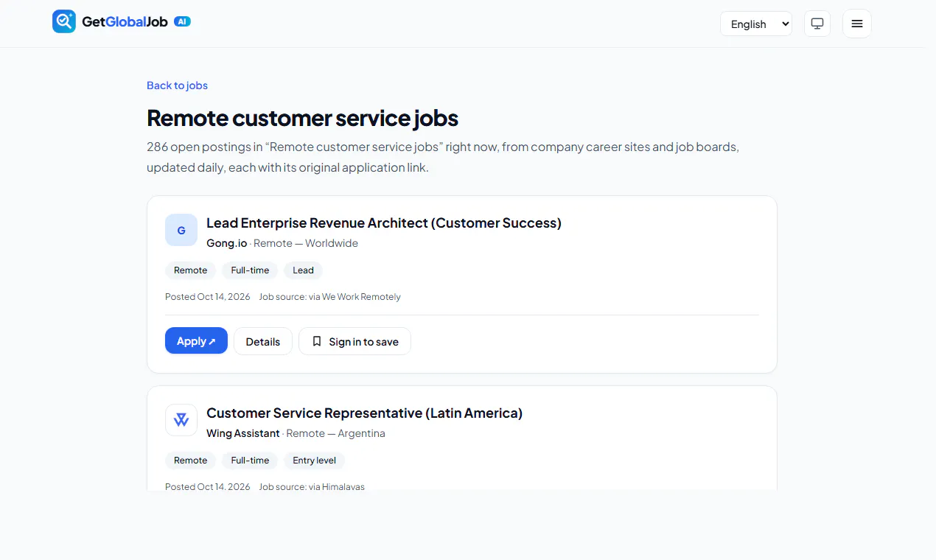Select the Lead tag on the Gong.io job

[303, 270]
